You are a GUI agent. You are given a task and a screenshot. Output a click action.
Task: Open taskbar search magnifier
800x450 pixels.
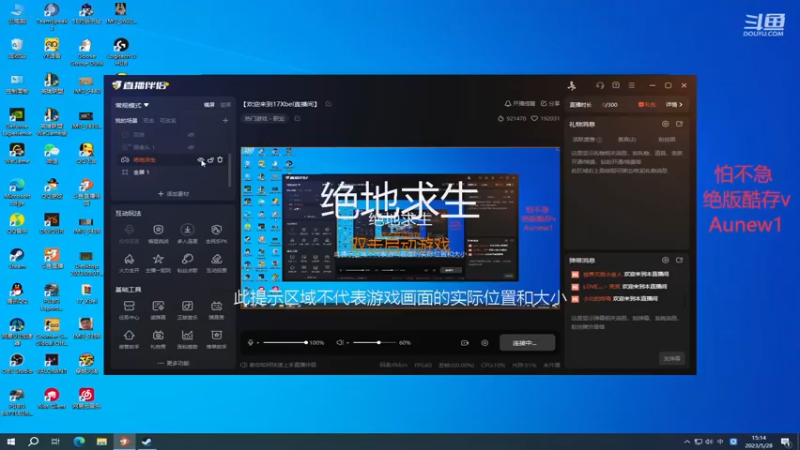(33, 442)
